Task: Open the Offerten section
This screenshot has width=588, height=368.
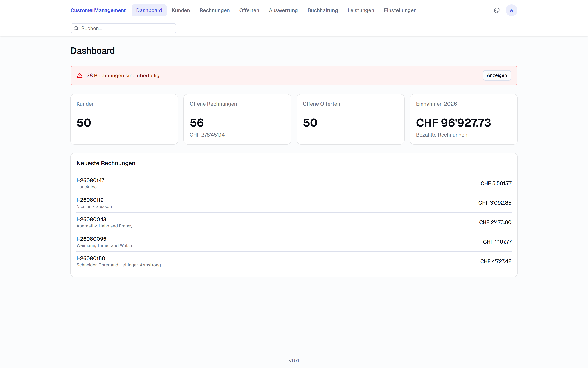Action: pyautogui.click(x=249, y=10)
